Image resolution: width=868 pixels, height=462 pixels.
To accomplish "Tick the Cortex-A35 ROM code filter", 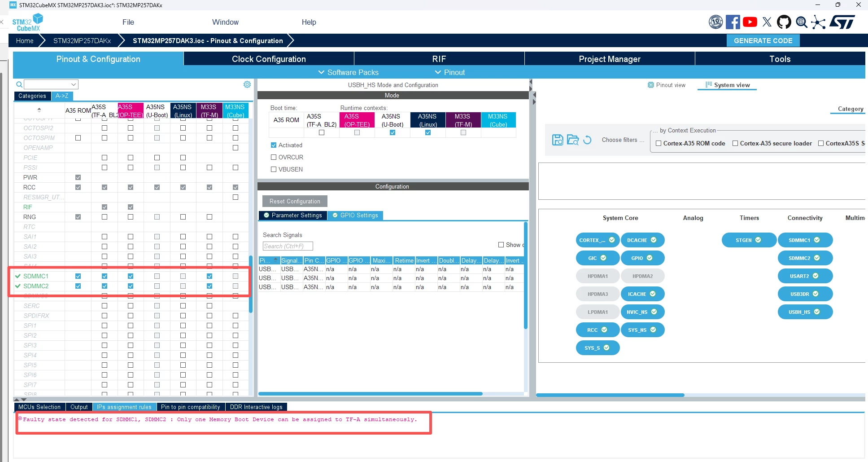I will click(659, 143).
